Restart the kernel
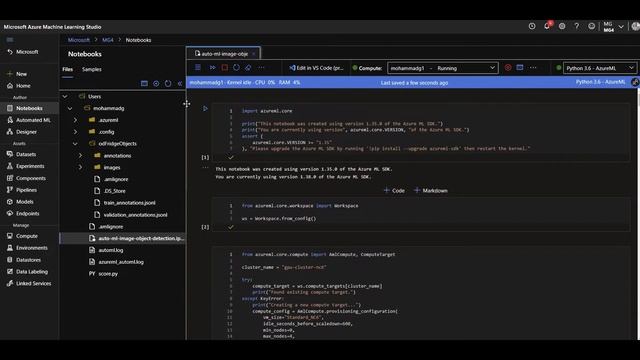This screenshot has height=360, width=640. pos(236,67)
